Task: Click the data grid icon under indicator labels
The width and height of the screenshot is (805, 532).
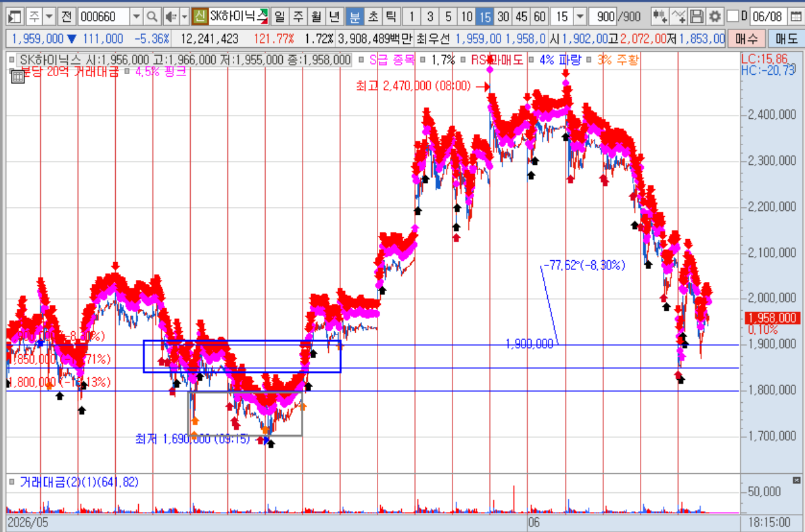Action: [17, 75]
